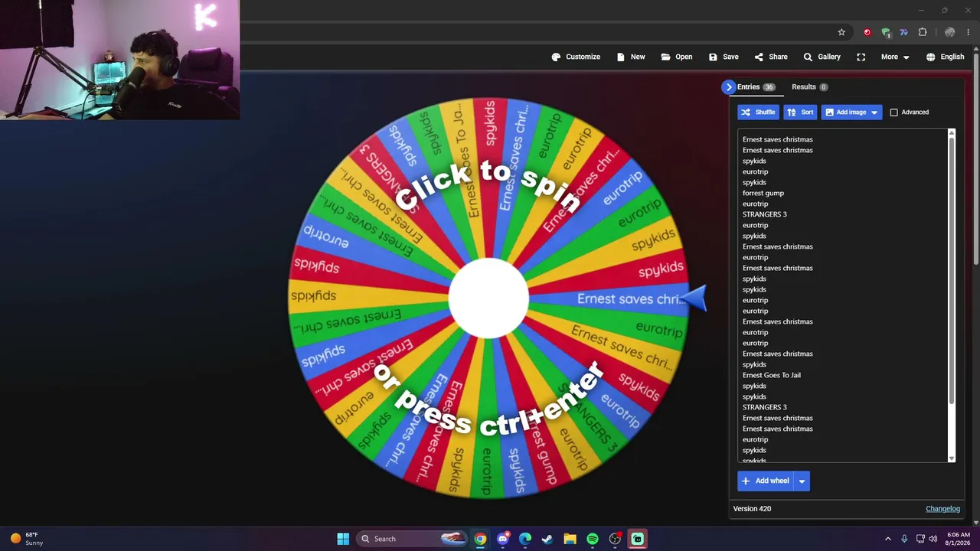
Task: Enable the Advanced checkbox
Action: tap(893, 112)
